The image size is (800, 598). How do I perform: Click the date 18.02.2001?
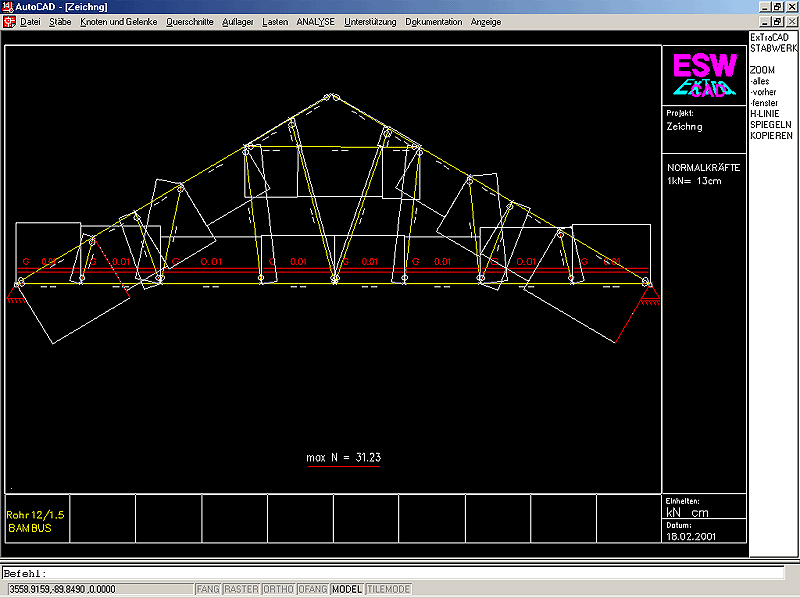(x=691, y=537)
